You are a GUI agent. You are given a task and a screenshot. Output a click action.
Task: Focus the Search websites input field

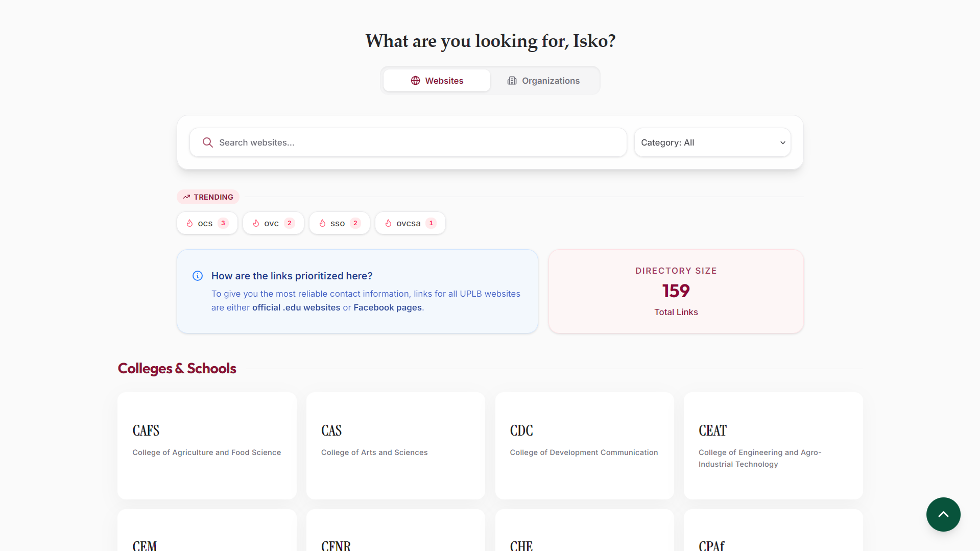pyautogui.click(x=408, y=142)
